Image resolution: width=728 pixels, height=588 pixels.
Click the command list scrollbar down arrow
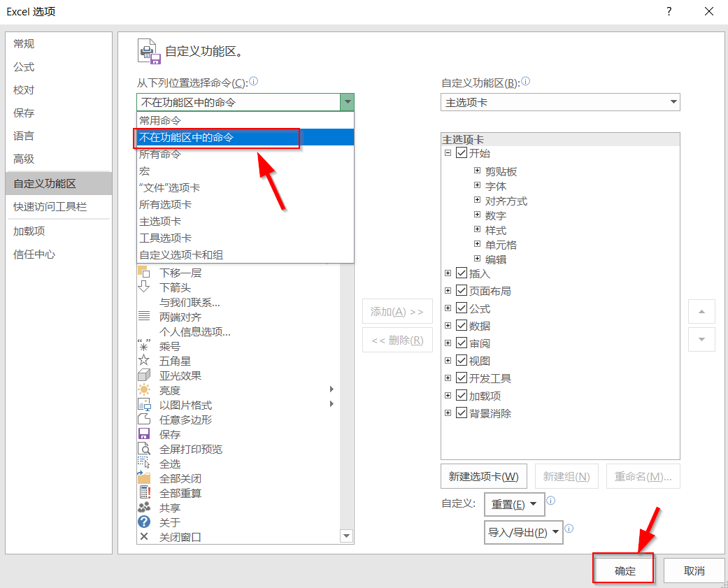tap(346, 536)
